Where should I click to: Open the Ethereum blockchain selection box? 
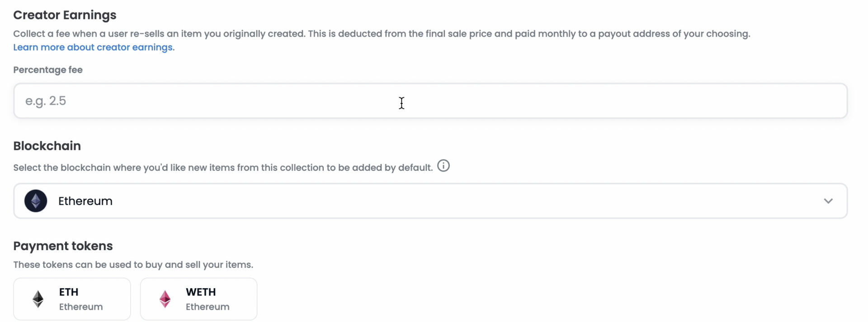pyautogui.click(x=430, y=201)
